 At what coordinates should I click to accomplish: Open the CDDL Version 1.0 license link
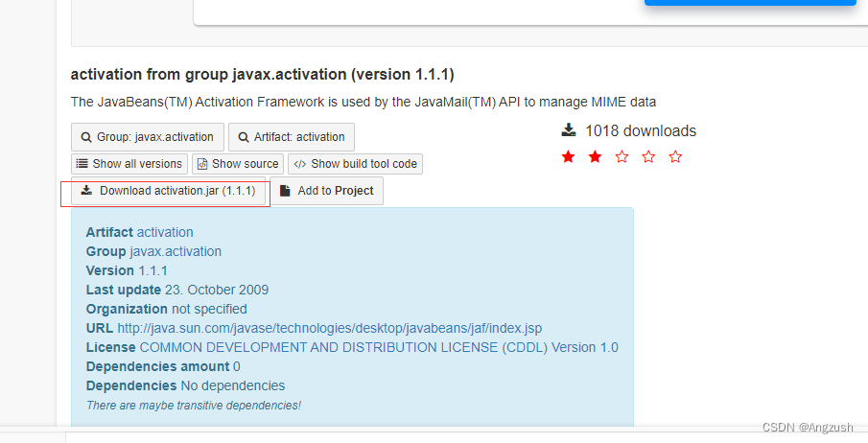379,347
